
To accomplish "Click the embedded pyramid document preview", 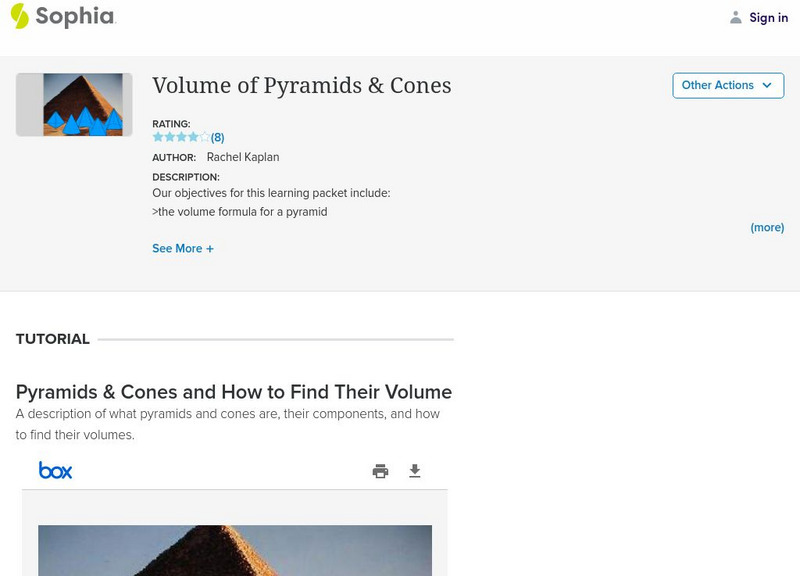I will point(235,550).
